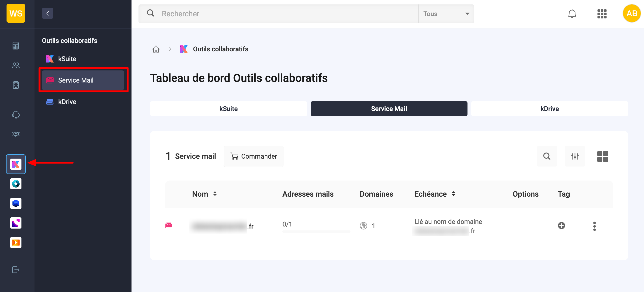Open the apps grid launcher
The image size is (644, 292).
coord(602,14)
